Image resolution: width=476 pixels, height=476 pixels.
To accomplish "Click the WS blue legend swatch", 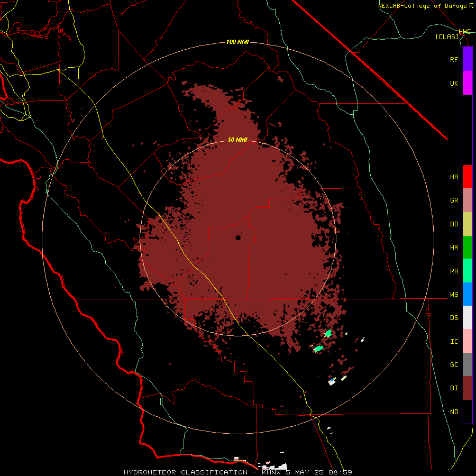I will coord(467,294).
